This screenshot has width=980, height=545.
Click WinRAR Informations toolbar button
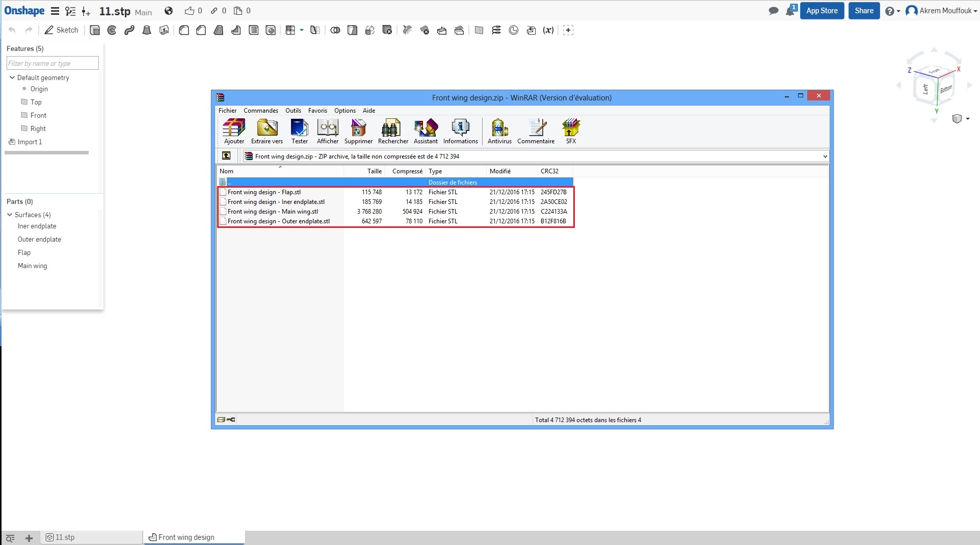461,131
